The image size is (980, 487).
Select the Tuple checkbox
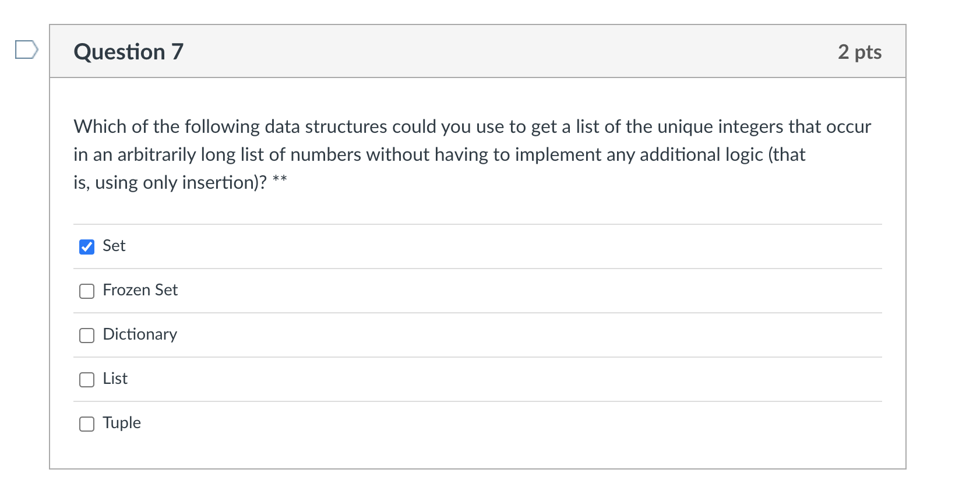click(87, 424)
